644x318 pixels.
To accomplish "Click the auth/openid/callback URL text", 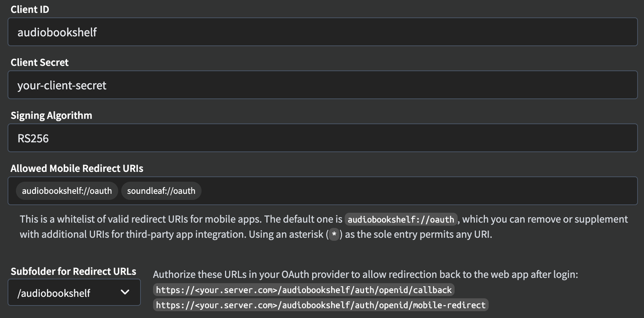I will pos(304,290).
